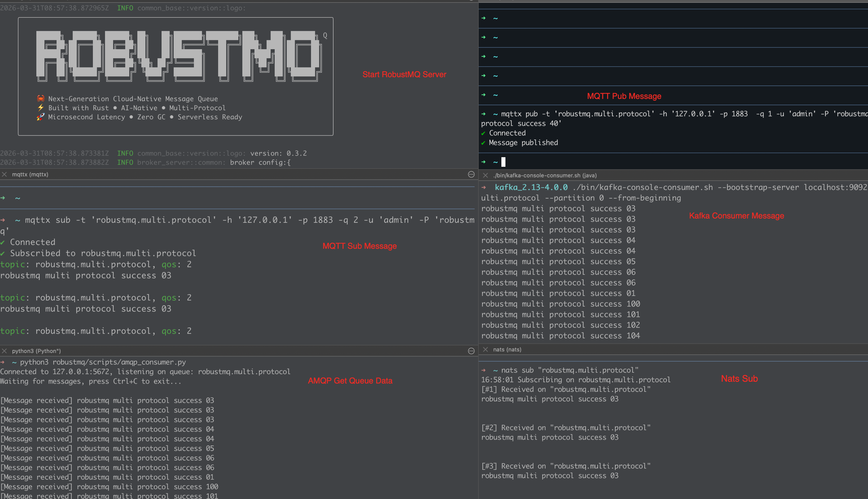Click the 'Start RobustMQ Server' red annotation

point(404,74)
